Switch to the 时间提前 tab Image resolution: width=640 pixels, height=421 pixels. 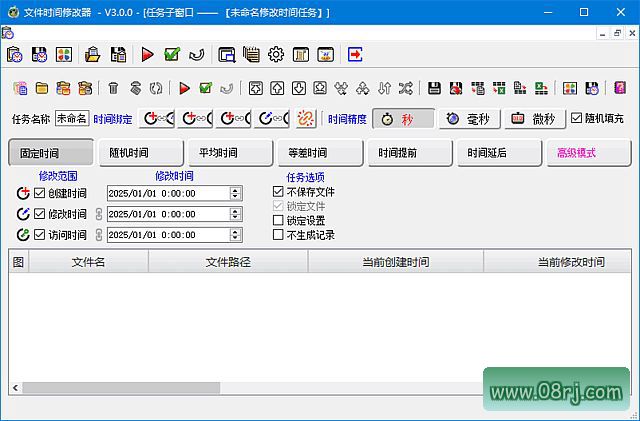point(410,153)
